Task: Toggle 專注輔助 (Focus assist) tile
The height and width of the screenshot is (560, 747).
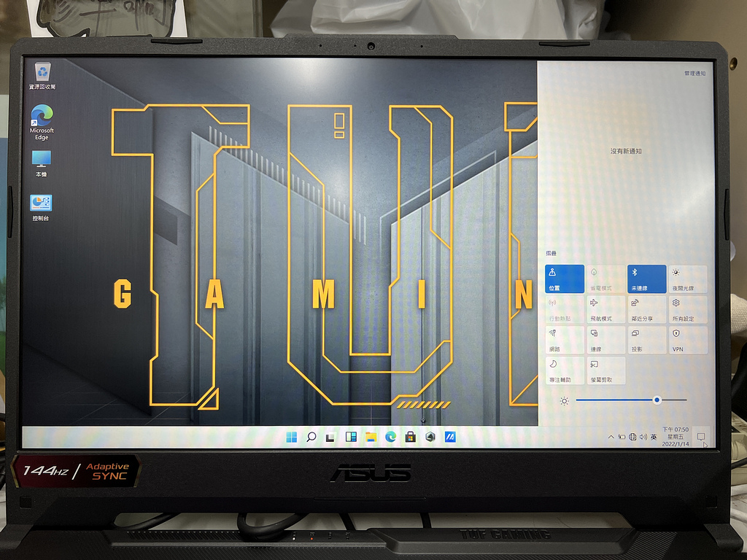Action: (565, 370)
